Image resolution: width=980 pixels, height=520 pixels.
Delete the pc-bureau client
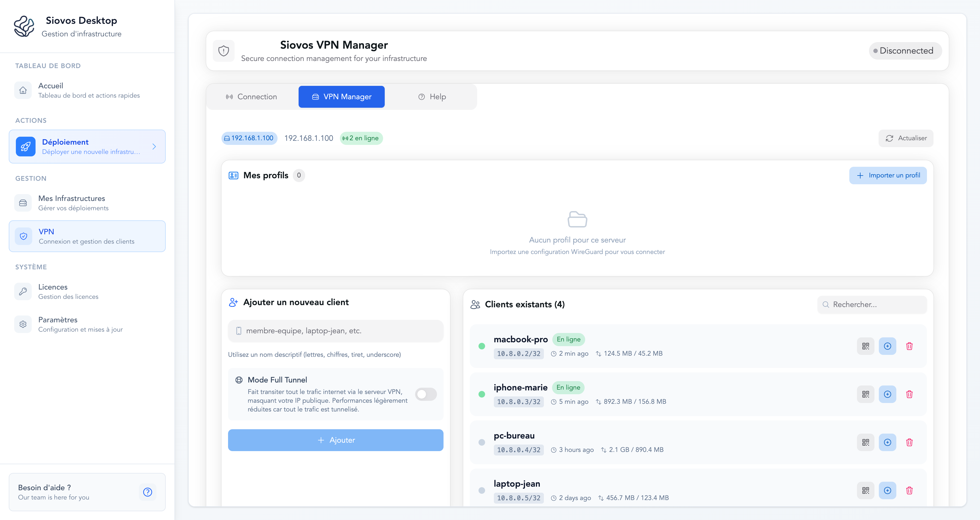pyautogui.click(x=909, y=442)
